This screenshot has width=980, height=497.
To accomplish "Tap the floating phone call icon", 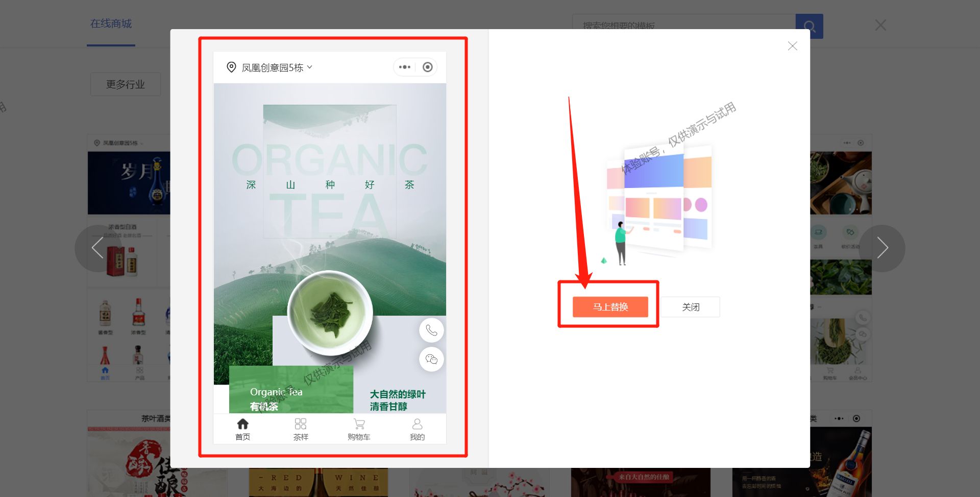I will [x=431, y=330].
